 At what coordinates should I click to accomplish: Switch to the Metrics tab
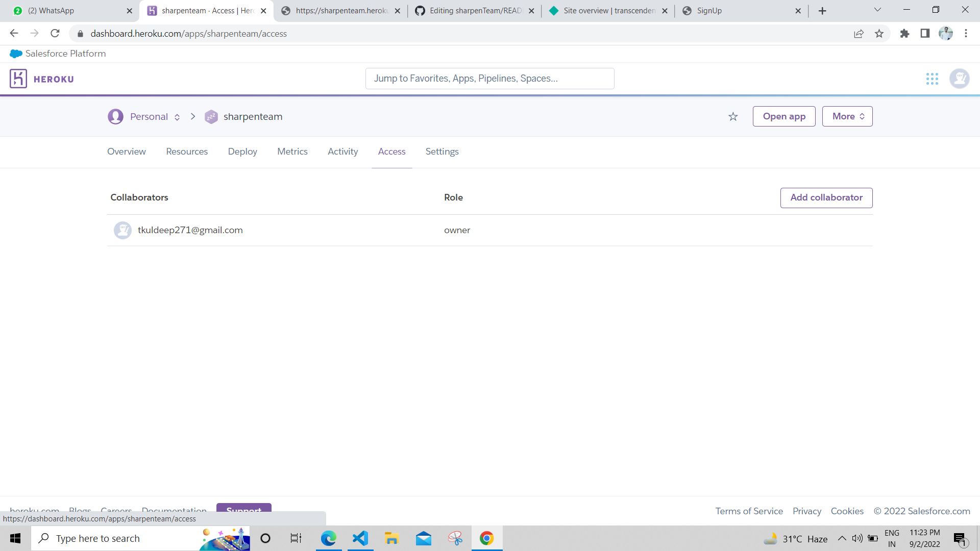292,151
